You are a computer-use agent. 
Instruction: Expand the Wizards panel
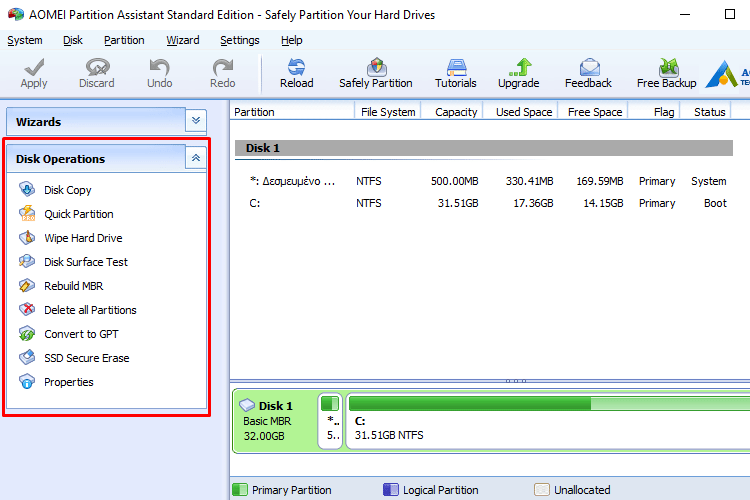click(196, 121)
